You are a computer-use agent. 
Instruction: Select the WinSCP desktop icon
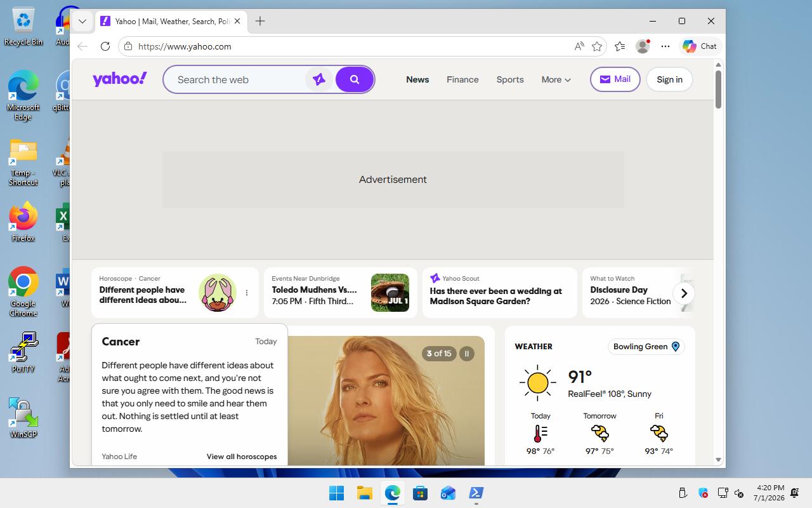pyautogui.click(x=23, y=418)
